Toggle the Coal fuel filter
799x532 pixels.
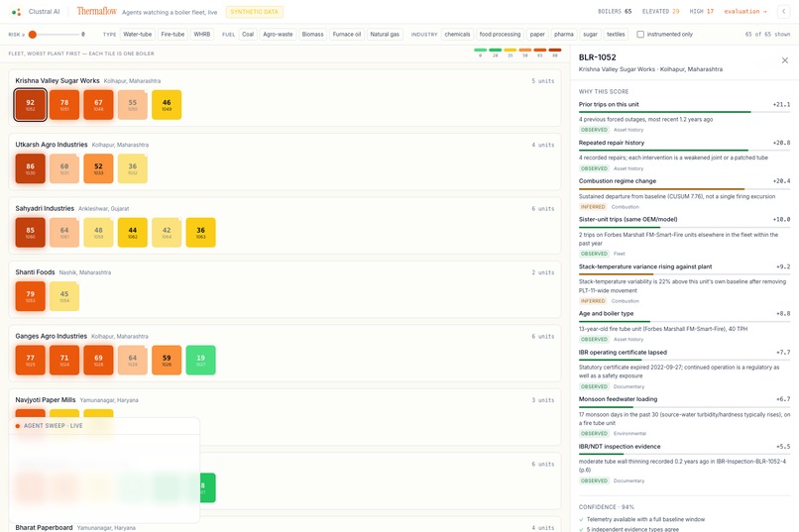(248, 34)
